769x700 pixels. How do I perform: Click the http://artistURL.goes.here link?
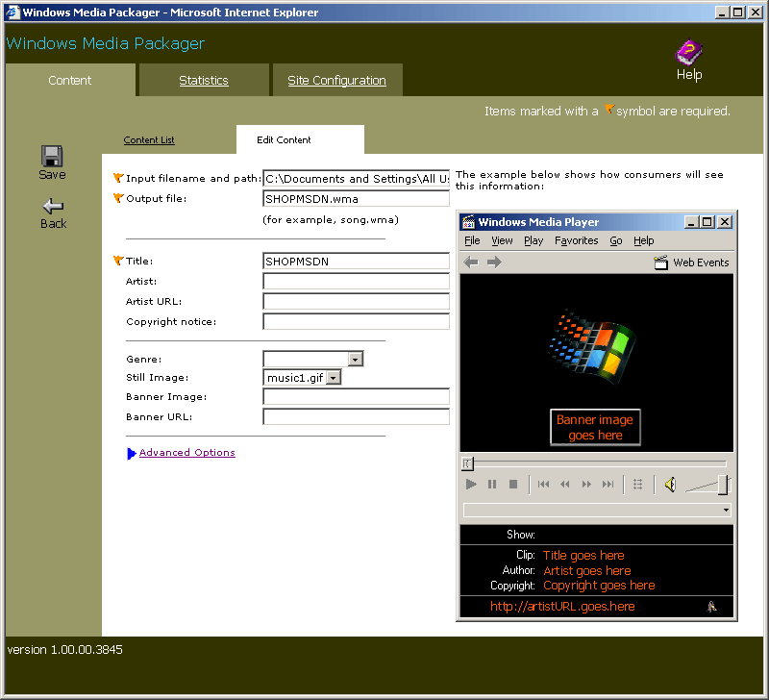562,607
